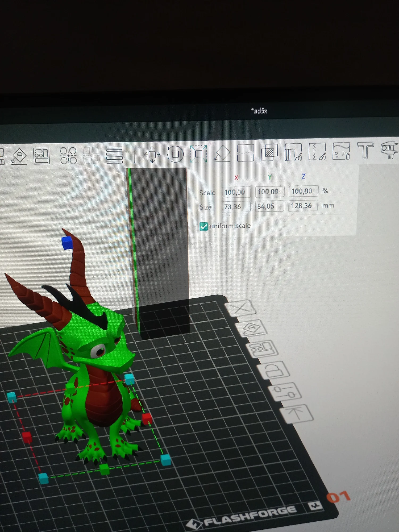
Task: Select the Lay on Face tool
Action: 222,153
